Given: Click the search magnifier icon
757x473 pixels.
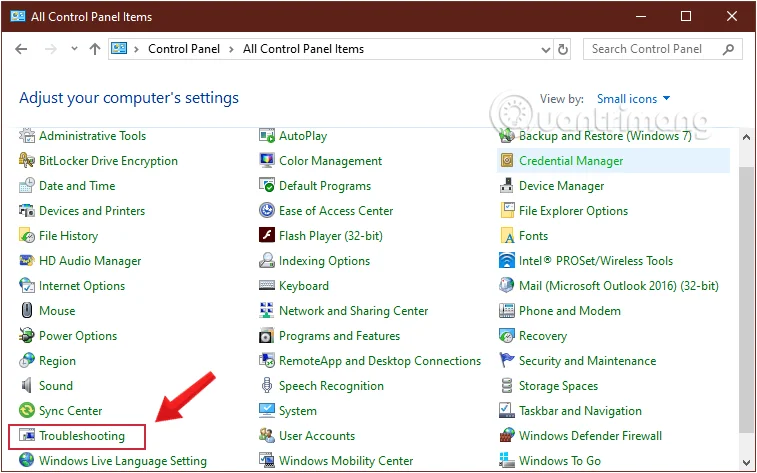Looking at the screenshot, I should point(729,49).
